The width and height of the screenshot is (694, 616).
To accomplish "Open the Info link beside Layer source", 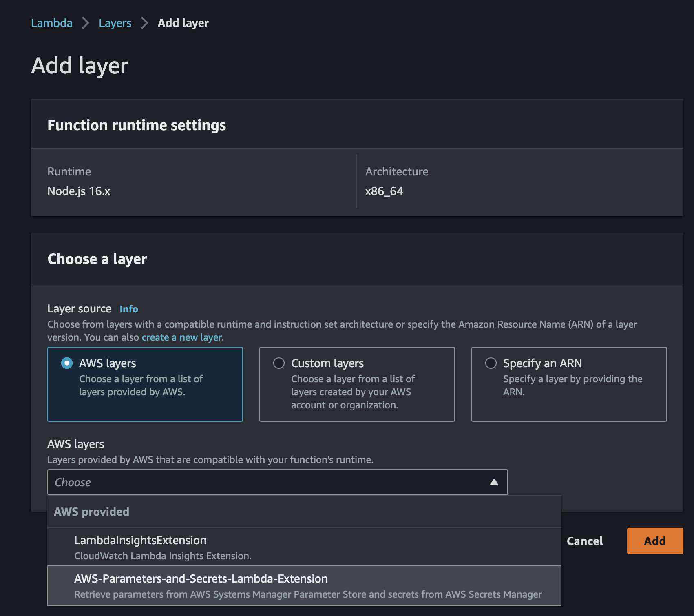I will coord(129,309).
